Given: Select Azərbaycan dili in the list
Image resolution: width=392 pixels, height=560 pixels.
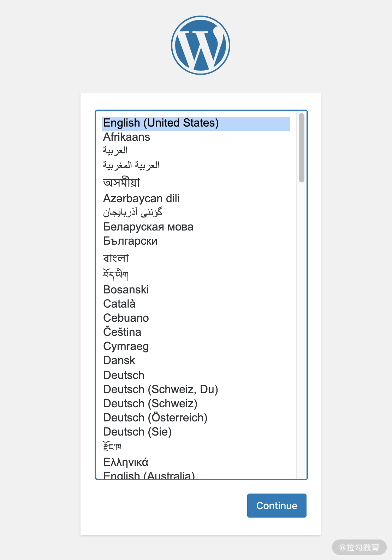Looking at the screenshot, I should 141,199.
